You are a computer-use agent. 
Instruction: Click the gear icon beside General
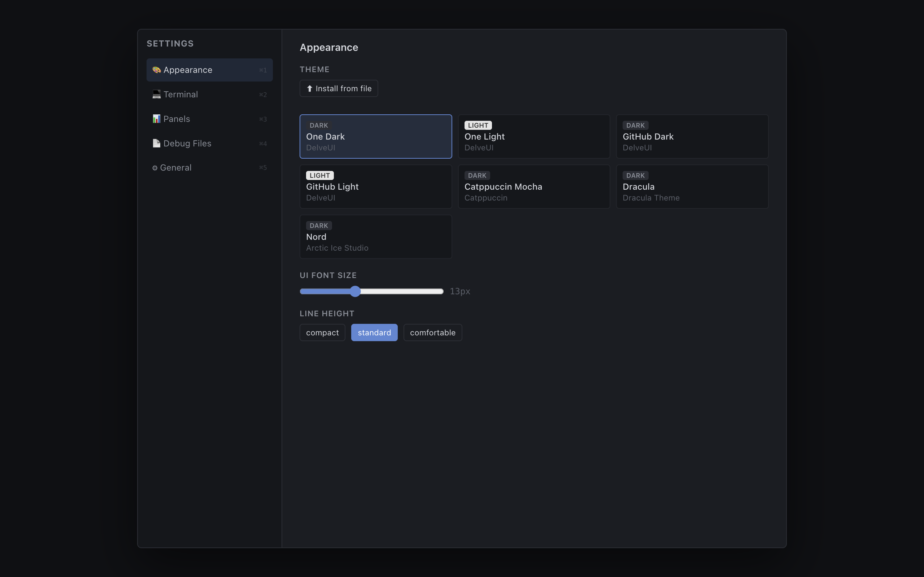point(154,168)
